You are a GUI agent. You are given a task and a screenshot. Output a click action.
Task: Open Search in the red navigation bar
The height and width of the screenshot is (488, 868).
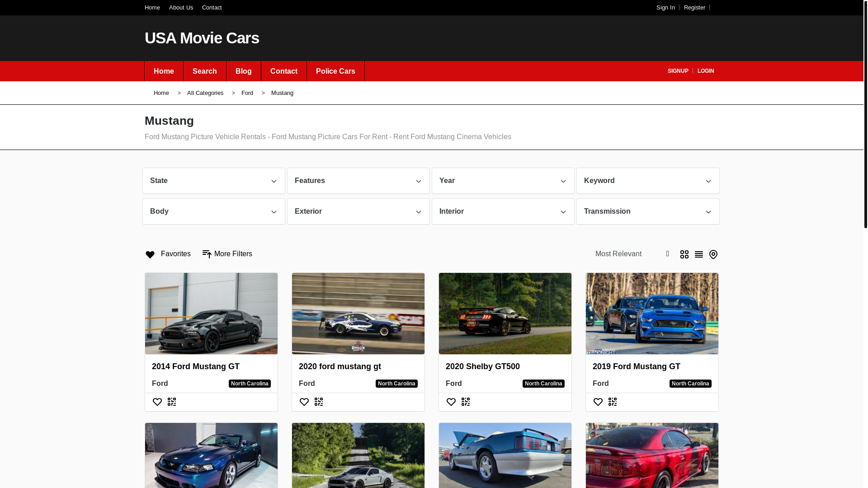tap(205, 71)
